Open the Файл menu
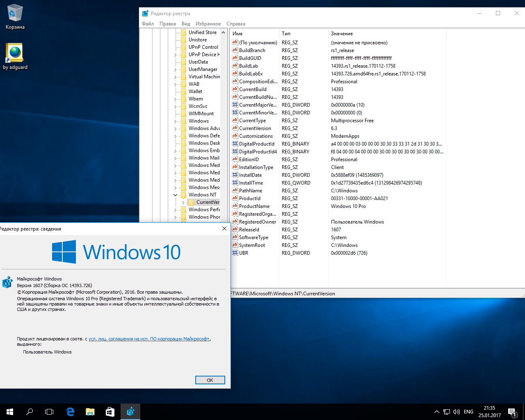 148,24
